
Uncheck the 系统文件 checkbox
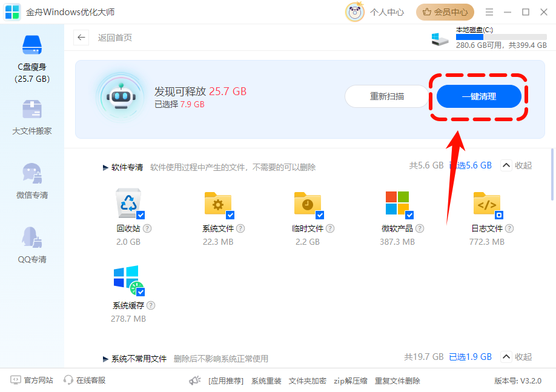click(231, 215)
